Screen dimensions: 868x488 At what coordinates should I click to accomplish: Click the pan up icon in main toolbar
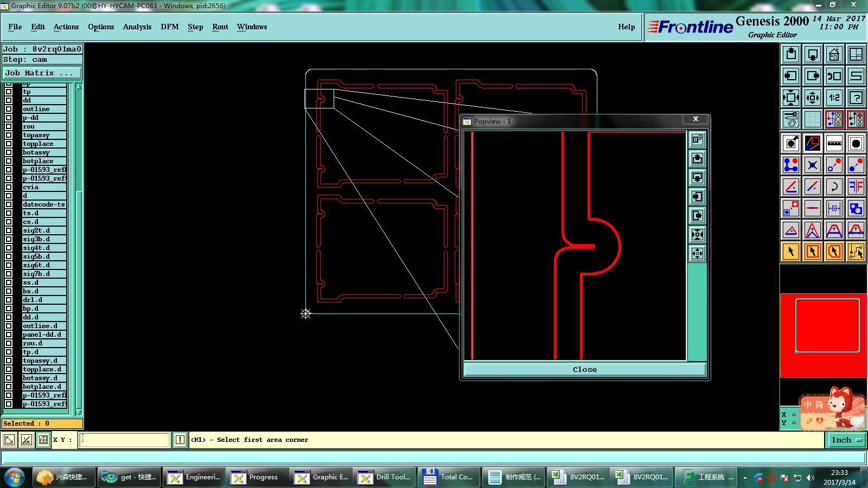pyautogui.click(x=791, y=55)
